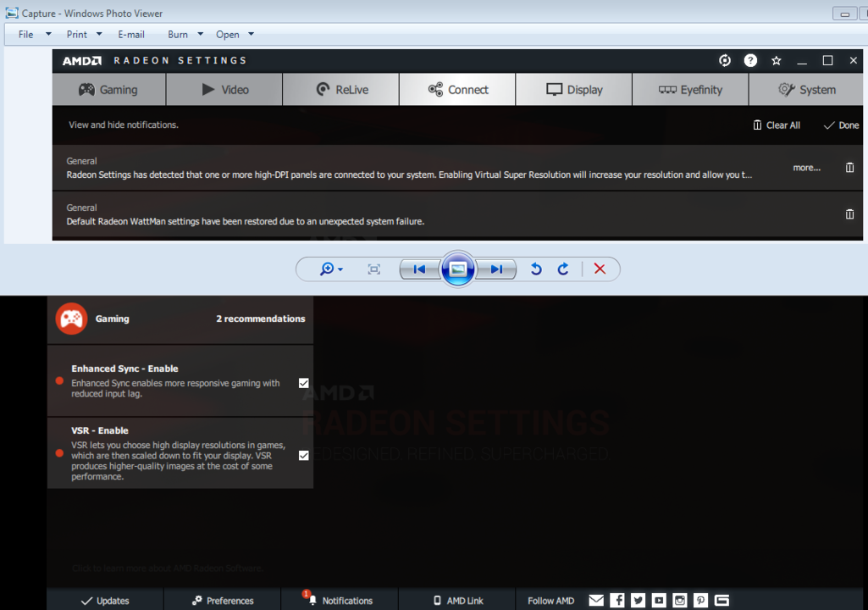Click Done to finish viewing notifications
Image resolution: width=868 pixels, height=610 pixels.
click(842, 125)
